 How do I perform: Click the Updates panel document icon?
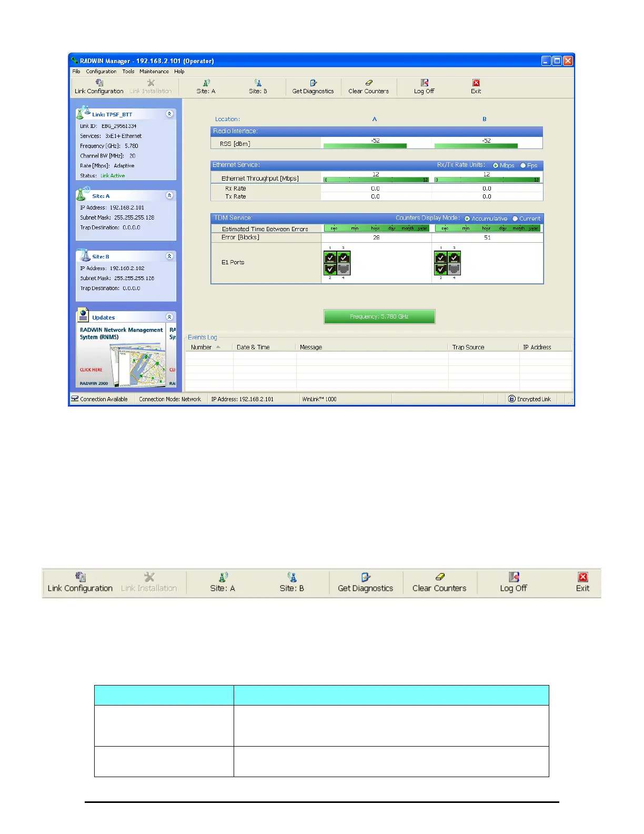pyautogui.click(x=83, y=315)
